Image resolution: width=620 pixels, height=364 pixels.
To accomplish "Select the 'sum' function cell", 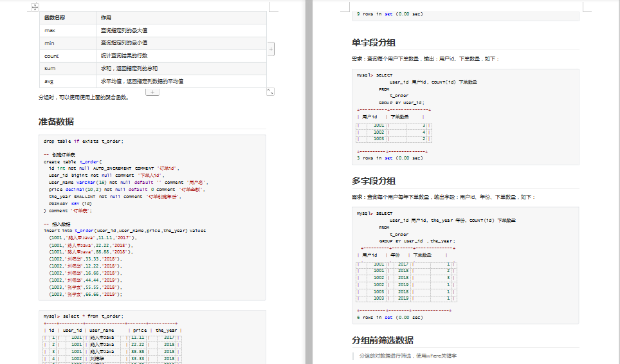I will tap(68, 69).
